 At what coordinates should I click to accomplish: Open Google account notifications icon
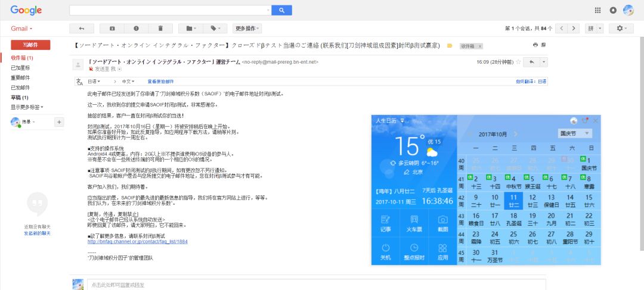tap(613, 10)
